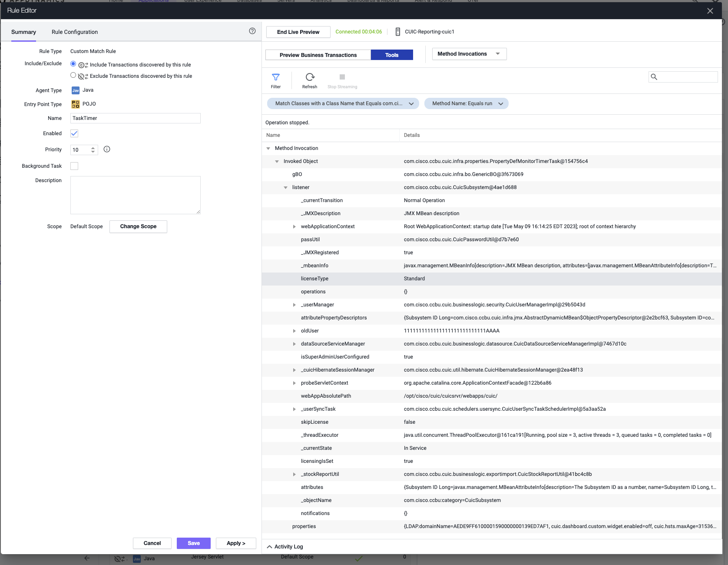Click the Save button
Screen dimensions: 728x565
pyautogui.click(x=194, y=543)
